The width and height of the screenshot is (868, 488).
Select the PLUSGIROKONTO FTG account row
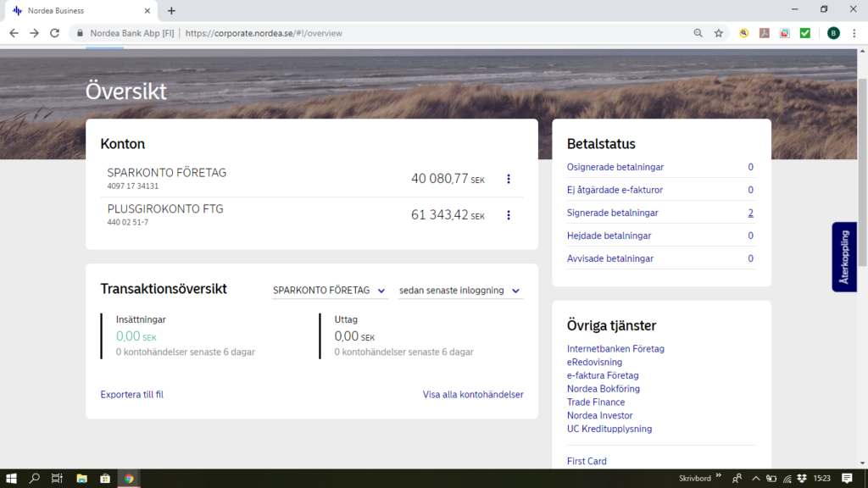coord(312,215)
